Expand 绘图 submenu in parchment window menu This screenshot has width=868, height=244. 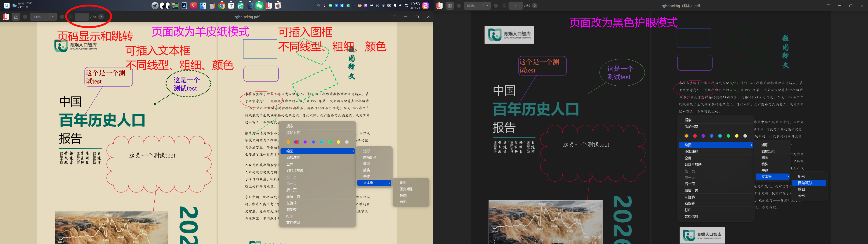318,151
